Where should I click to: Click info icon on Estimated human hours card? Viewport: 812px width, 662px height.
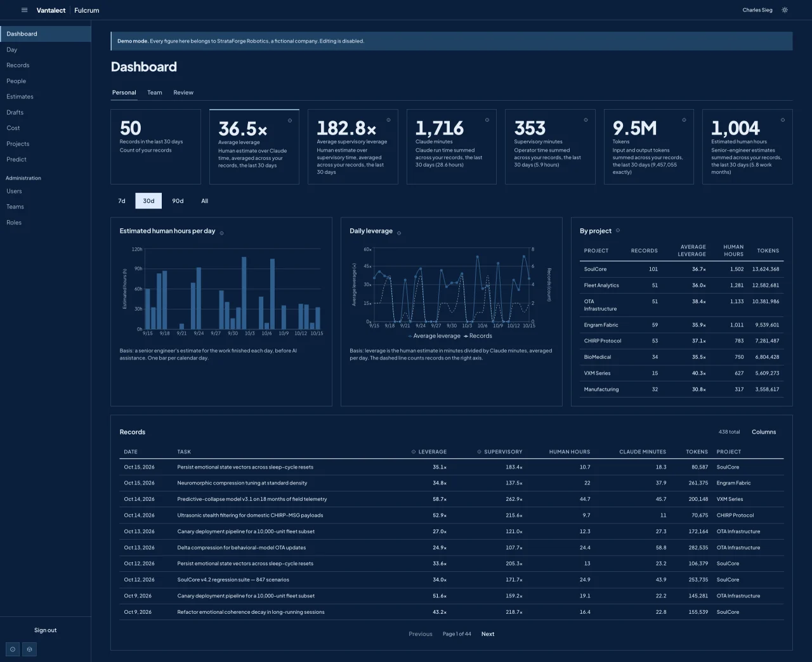tap(783, 120)
